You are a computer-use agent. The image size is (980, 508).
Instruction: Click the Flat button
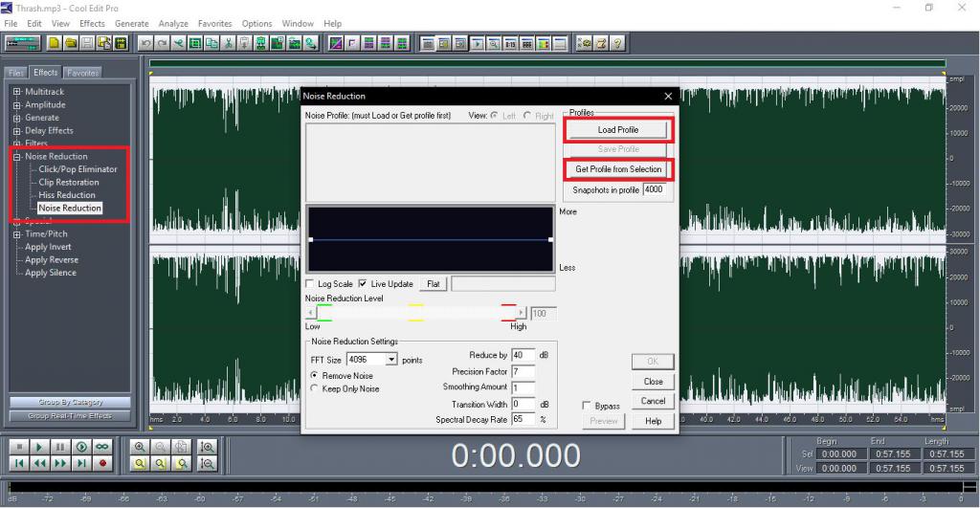[434, 284]
